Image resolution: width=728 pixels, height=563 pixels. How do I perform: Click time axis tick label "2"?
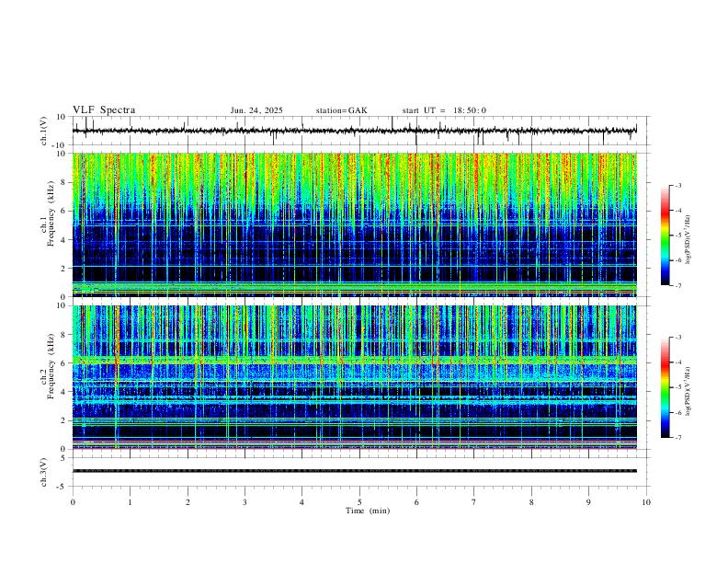pos(188,502)
